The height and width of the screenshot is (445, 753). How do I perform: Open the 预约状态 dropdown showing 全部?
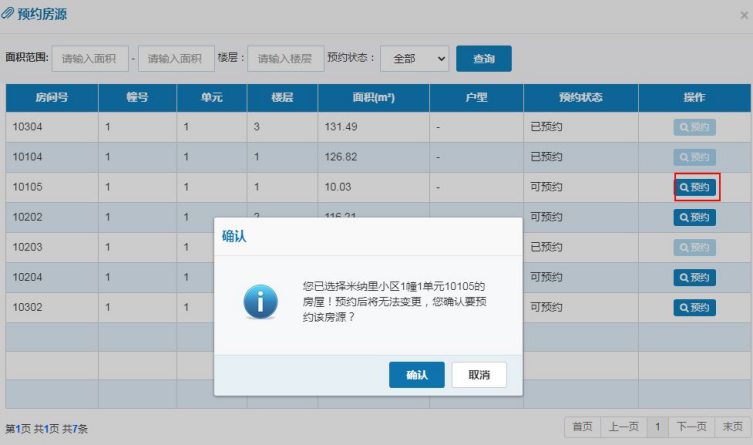(x=415, y=59)
